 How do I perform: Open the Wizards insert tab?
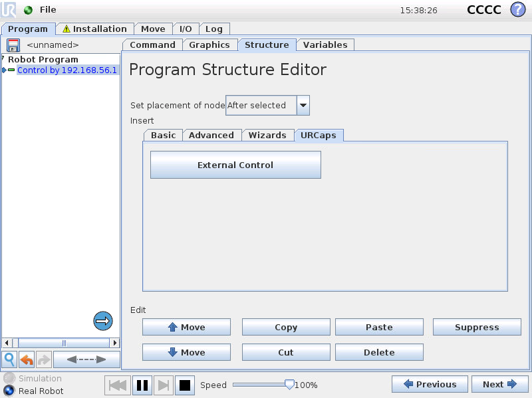(267, 135)
